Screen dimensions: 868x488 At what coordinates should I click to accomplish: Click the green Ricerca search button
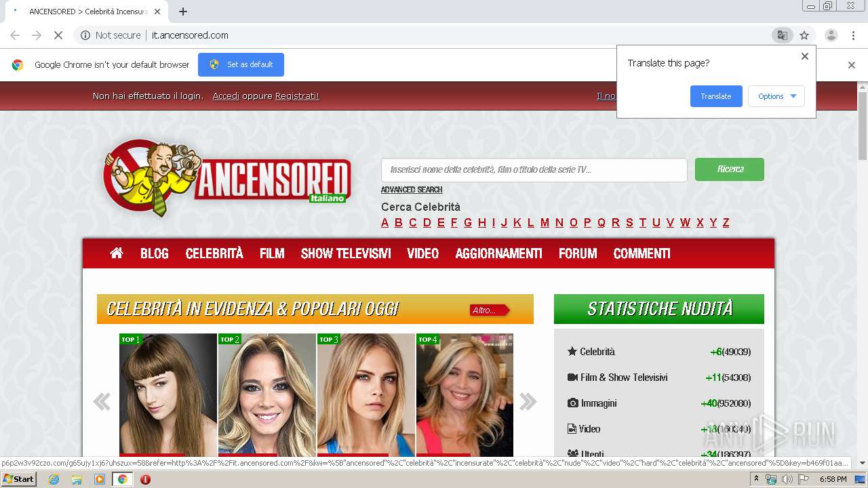730,169
